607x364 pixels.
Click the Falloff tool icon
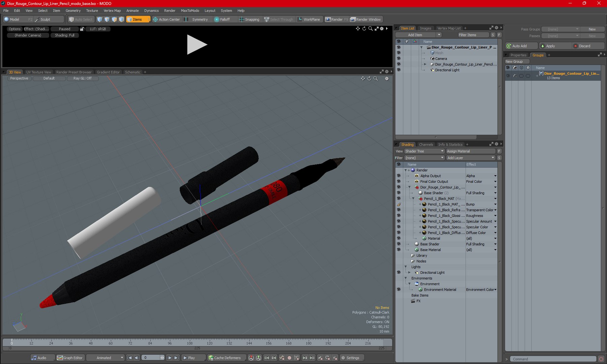coord(216,20)
